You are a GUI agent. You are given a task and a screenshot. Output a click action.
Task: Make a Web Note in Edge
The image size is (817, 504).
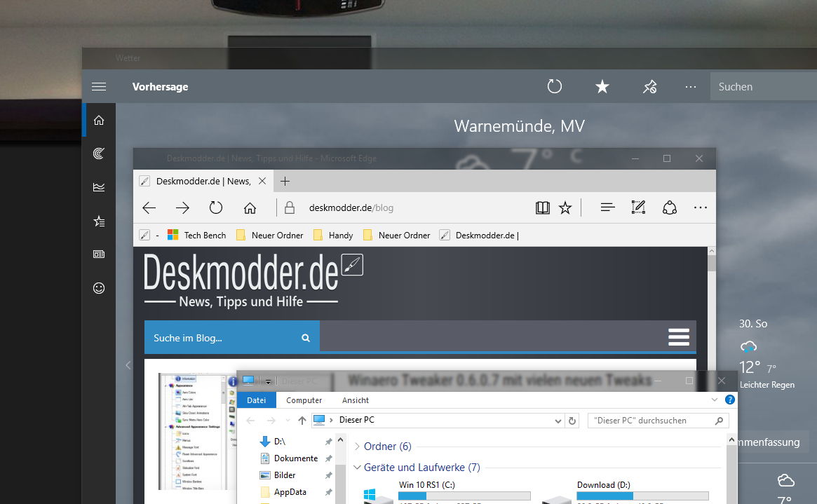pos(638,207)
